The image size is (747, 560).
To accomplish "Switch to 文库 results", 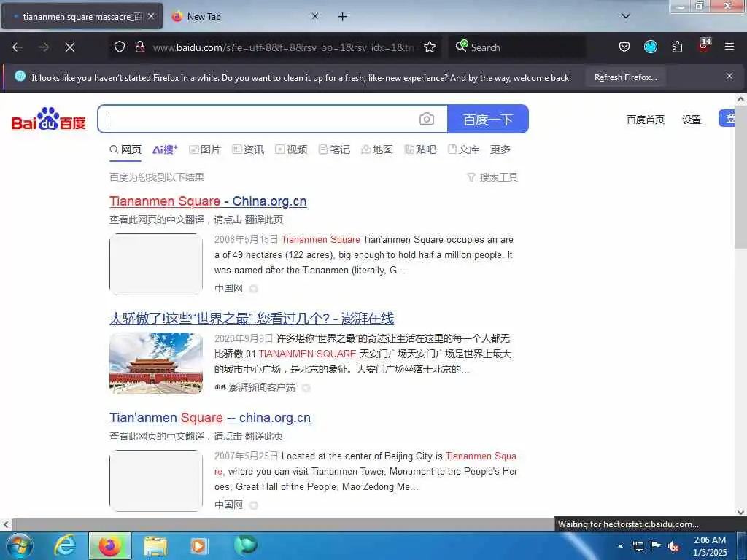I will coord(463,149).
